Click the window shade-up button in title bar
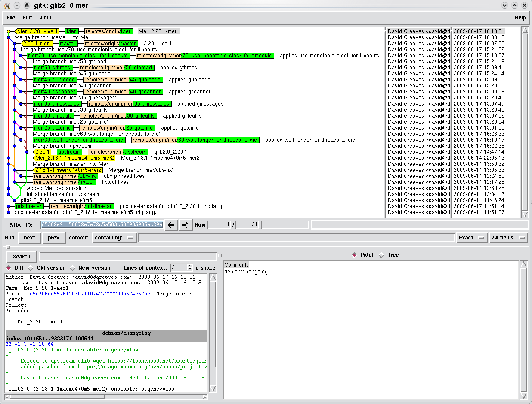532x404 pixels. coord(27,6)
